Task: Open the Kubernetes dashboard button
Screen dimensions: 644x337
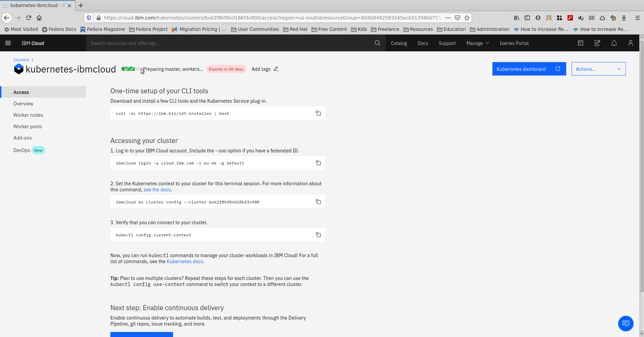Action: tap(529, 69)
